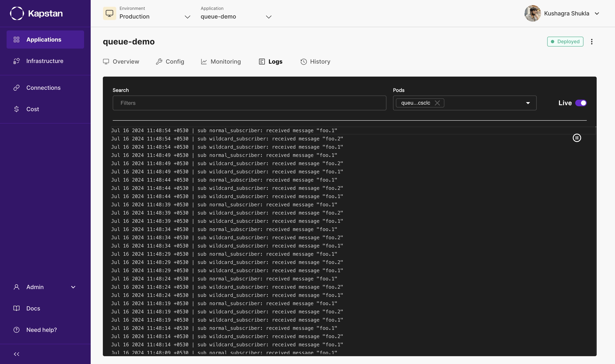Click the Connections icon in sidebar
This screenshot has height=364, width=615.
click(x=16, y=87)
